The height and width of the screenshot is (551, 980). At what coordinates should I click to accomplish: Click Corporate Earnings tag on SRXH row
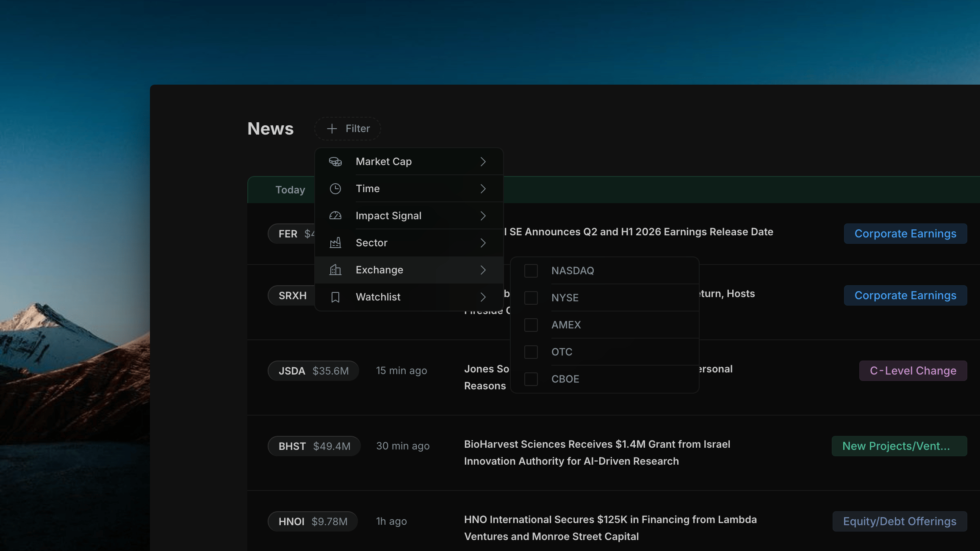[905, 295]
